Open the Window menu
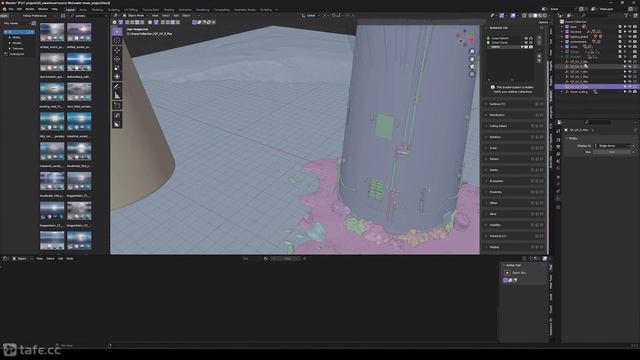 pyautogui.click(x=43, y=9)
